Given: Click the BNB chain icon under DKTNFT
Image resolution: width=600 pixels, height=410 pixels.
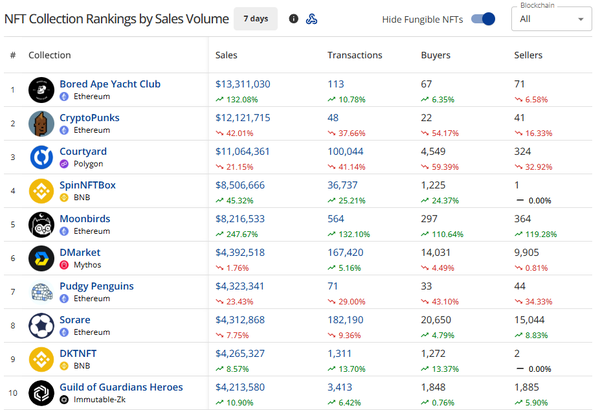Looking at the screenshot, I should point(64,366).
